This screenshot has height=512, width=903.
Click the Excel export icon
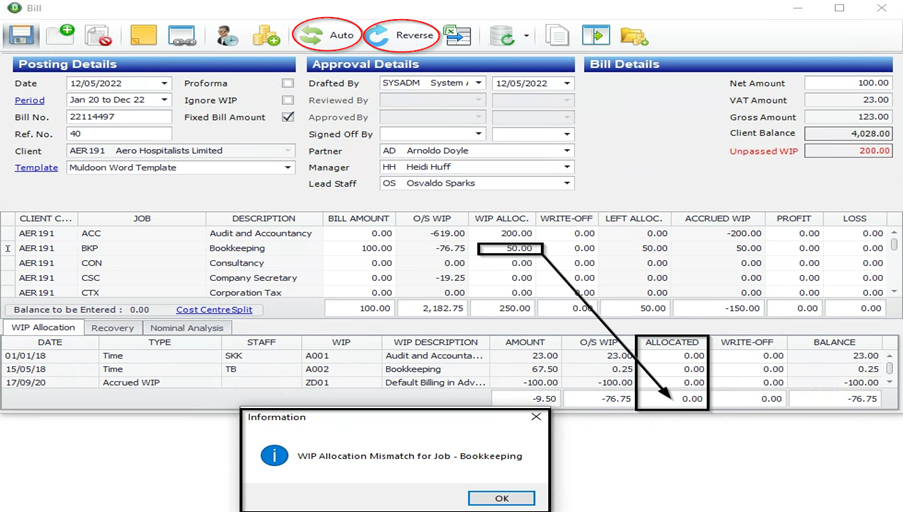[x=458, y=36]
